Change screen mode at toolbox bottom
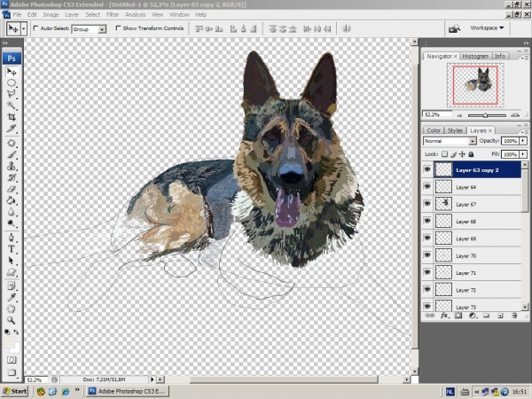532x399 pixels. pyautogui.click(x=12, y=372)
